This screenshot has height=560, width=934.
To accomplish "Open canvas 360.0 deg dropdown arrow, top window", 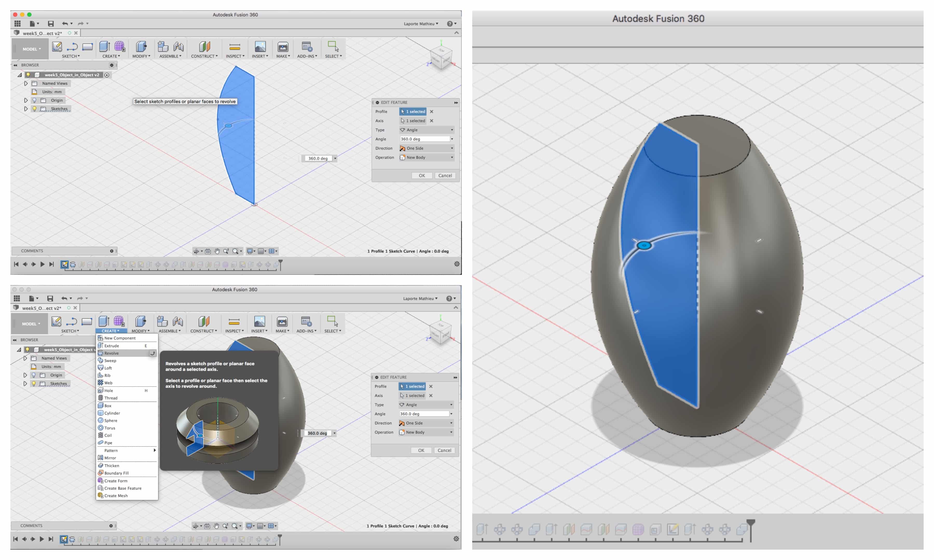I will click(x=335, y=158).
